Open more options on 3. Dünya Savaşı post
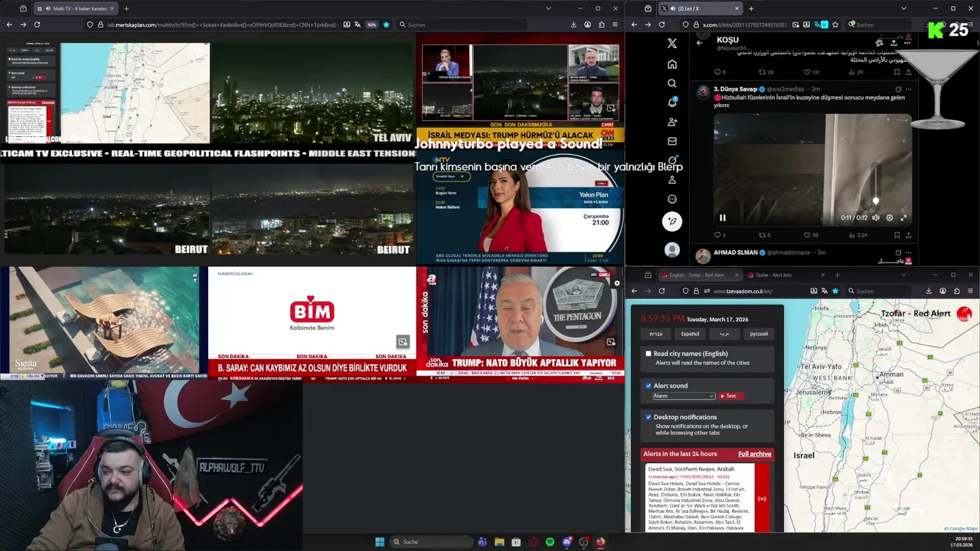 [x=907, y=90]
